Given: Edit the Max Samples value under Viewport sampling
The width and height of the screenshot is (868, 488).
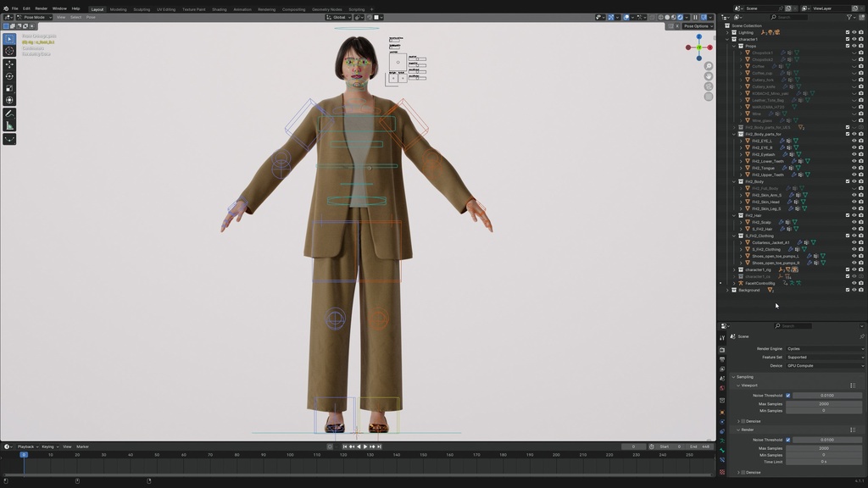Looking at the screenshot, I should (823, 404).
